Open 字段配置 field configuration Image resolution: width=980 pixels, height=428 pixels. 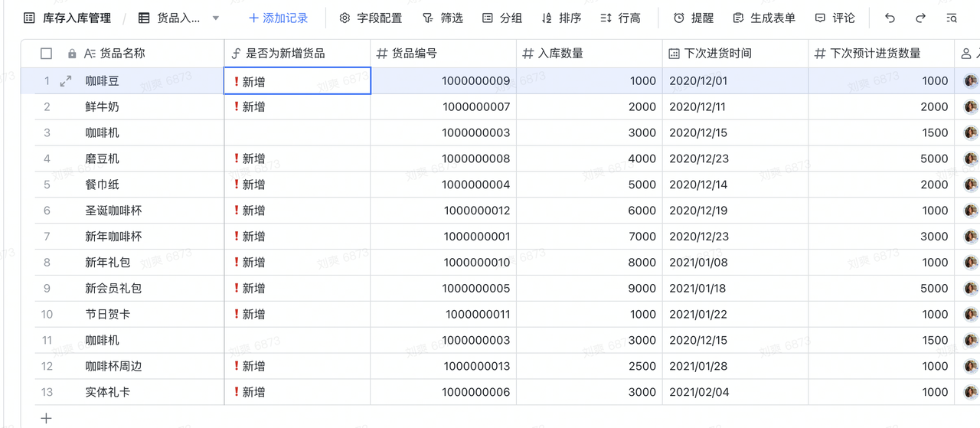371,18
